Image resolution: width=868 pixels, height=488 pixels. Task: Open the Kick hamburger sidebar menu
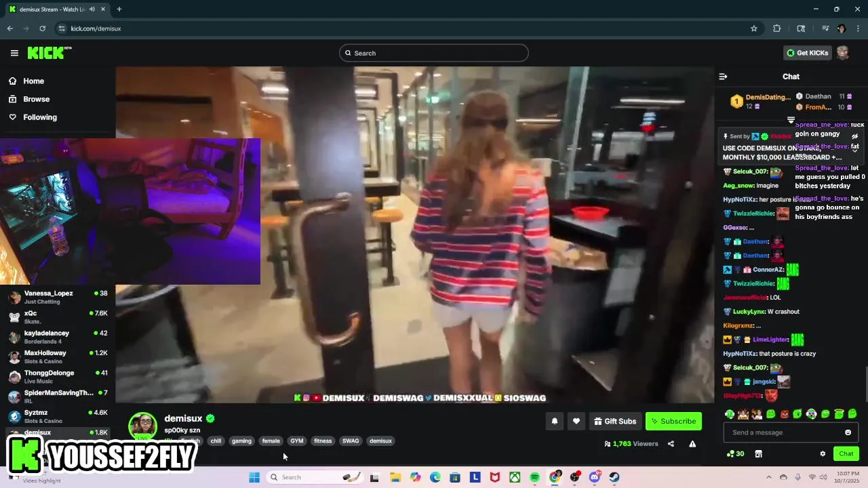coord(14,53)
